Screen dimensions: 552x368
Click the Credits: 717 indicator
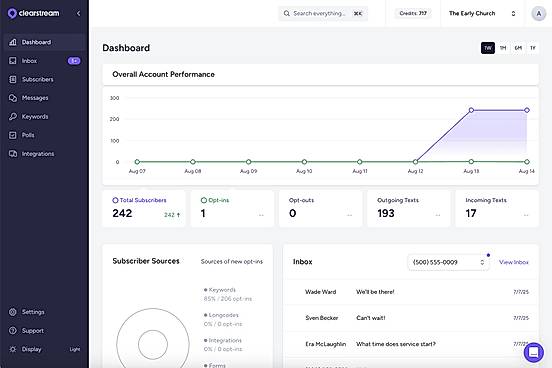click(413, 13)
